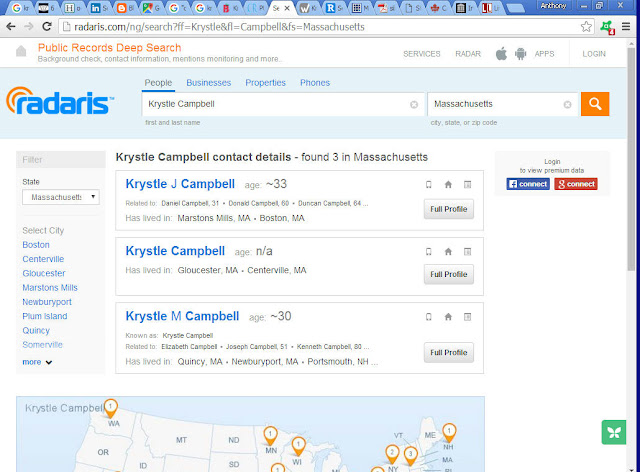The width and height of the screenshot is (640, 472).
Task: Filter results by Marstons Mills
Action: pyautogui.click(x=50, y=288)
